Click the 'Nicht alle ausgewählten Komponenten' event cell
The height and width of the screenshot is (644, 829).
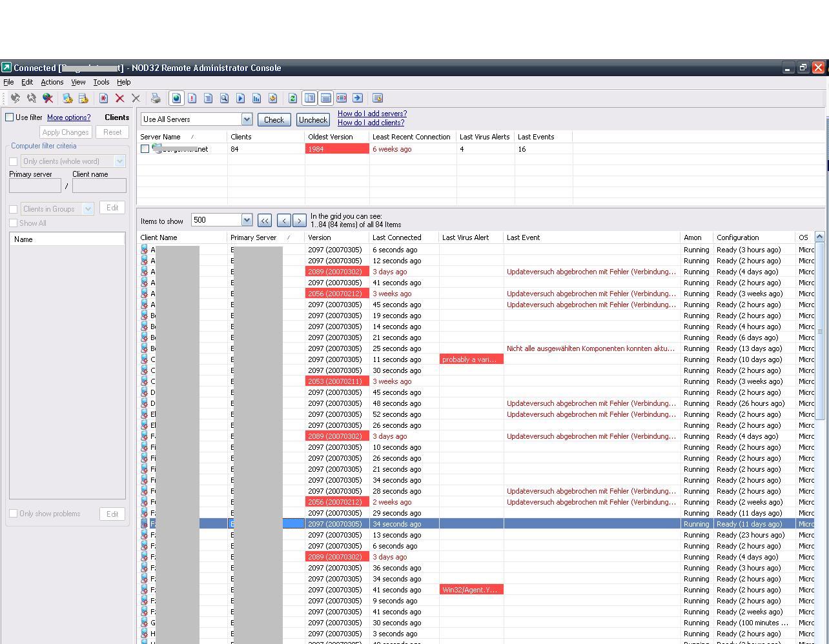pyautogui.click(x=591, y=348)
